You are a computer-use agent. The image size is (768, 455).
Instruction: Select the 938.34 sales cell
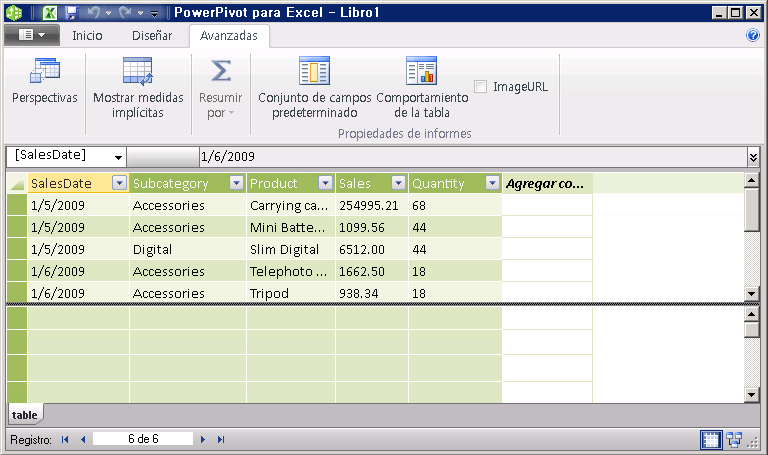[372, 293]
